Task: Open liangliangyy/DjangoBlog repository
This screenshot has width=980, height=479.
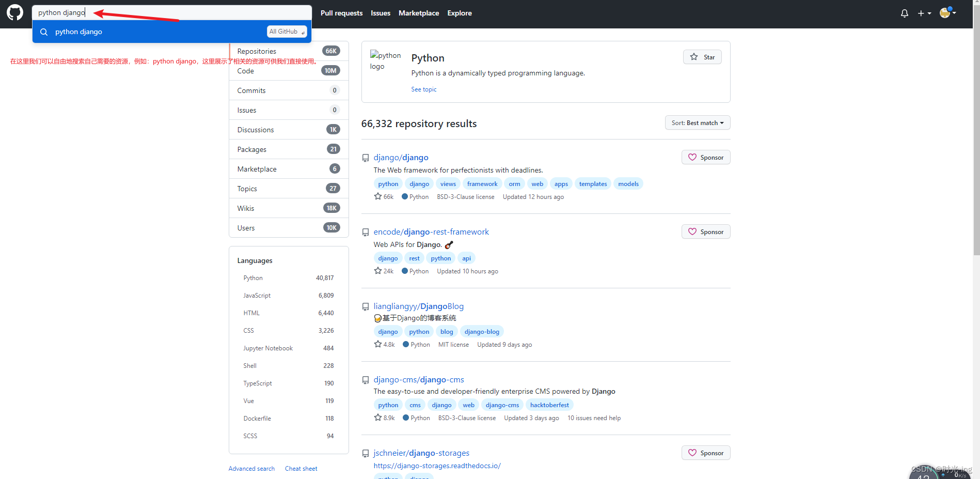Action: click(419, 306)
